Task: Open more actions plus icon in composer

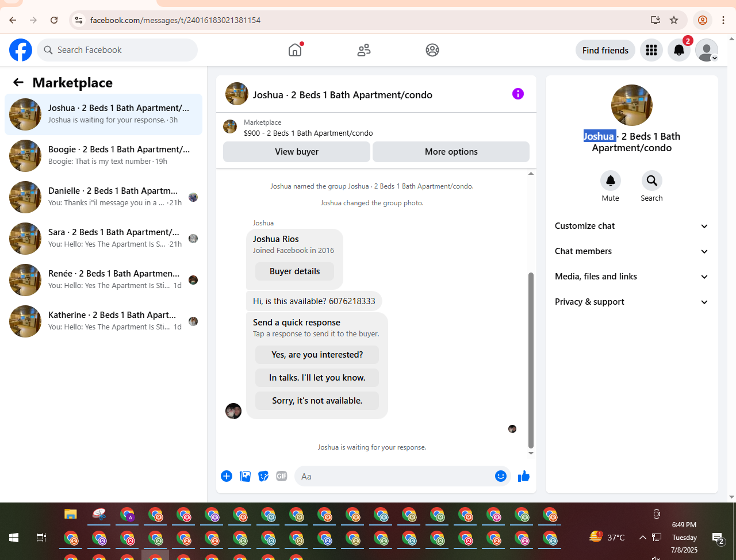Action: click(227, 476)
